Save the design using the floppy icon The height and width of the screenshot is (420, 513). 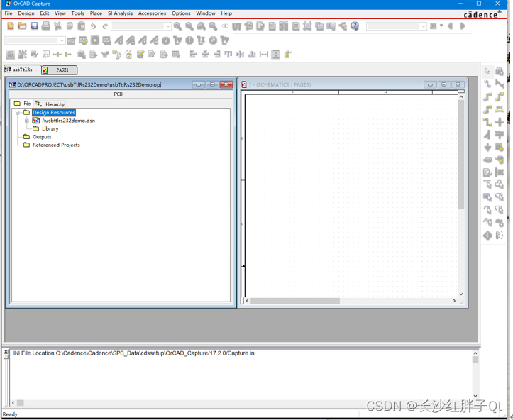[x=34, y=26]
